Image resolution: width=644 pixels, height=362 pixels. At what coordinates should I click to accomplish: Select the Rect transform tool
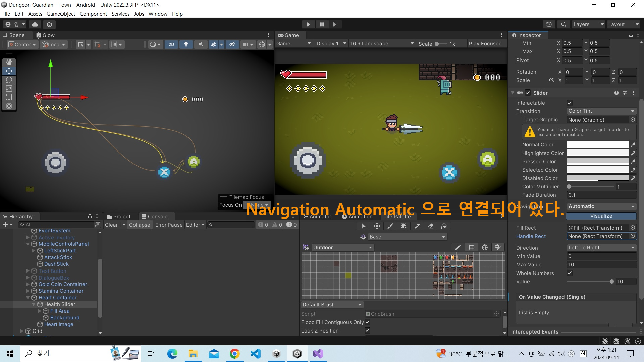[x=9, y=97]
